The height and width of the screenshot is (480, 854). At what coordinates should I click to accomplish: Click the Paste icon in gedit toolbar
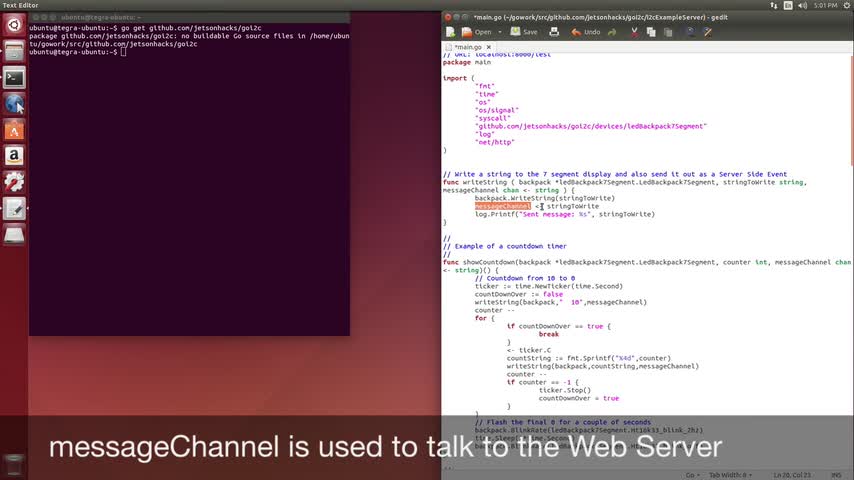(x=668, y=32)
